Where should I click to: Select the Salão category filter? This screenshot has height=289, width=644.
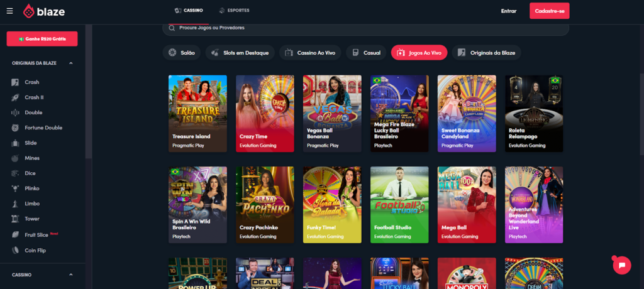pyautogui.click(x=182, y=53)
